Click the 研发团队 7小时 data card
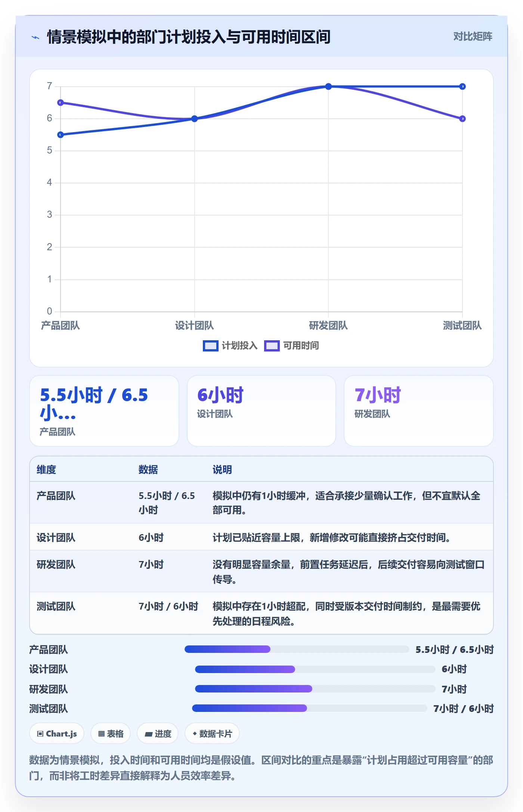The height and width of the screenshot is (812, 523). pos(419,411)
